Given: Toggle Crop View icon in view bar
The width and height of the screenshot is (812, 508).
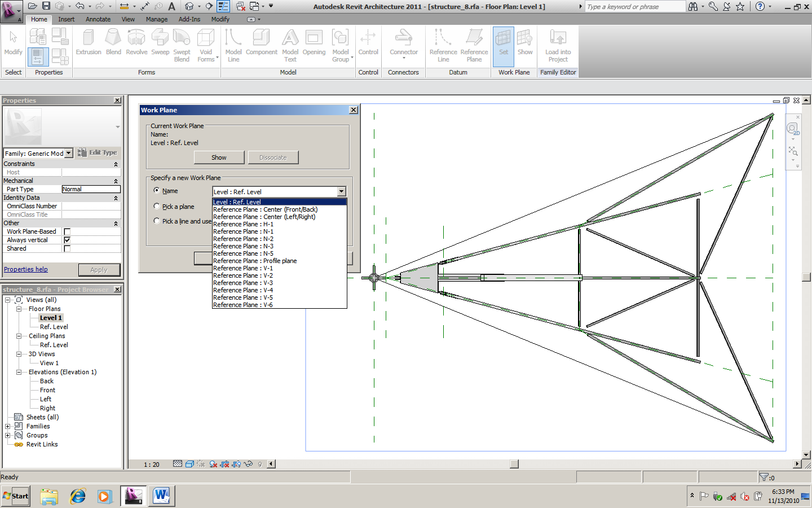Looking at the screenshot, I should click(x=225, y=464).
